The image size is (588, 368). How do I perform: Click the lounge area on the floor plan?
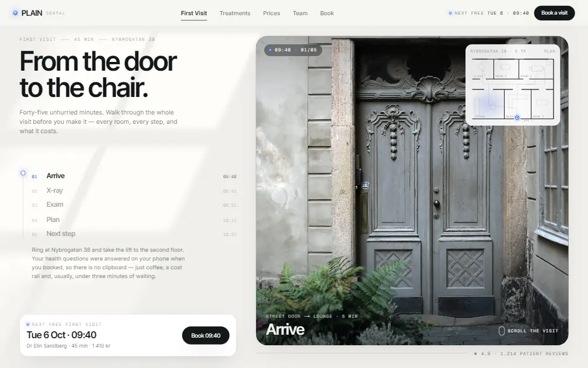pyautogui.click(x=488, y=103)
